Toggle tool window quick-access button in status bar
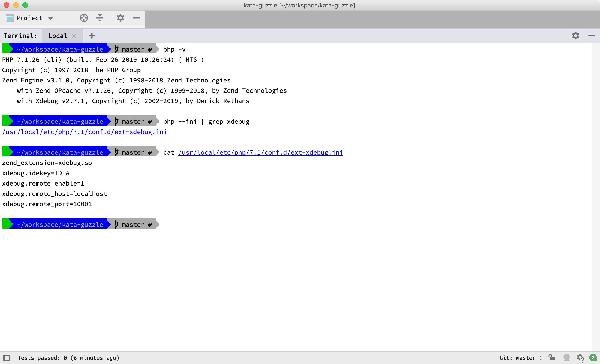 (x=7, y=358)
